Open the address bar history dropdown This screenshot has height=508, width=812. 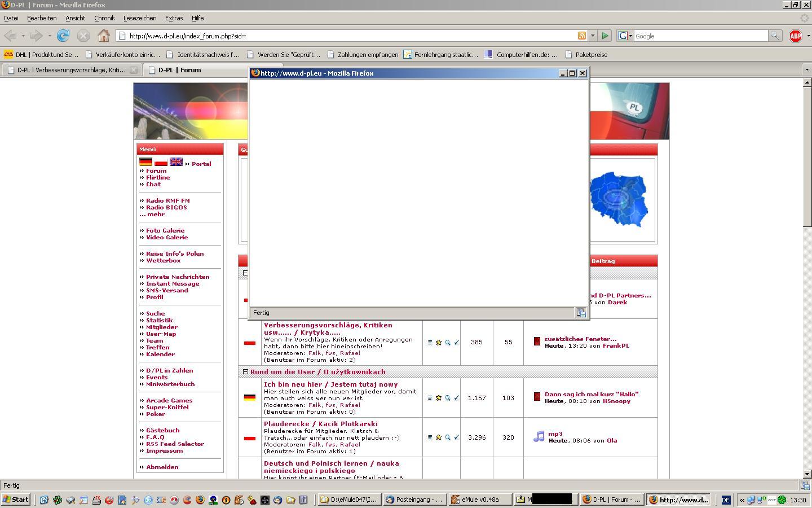[593, 36]
